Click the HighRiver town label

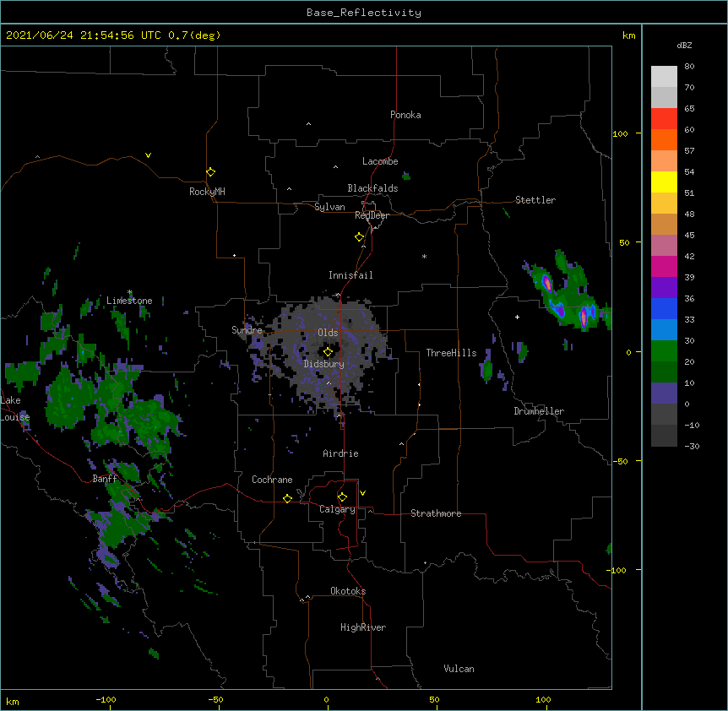click(x=363, y=627)
